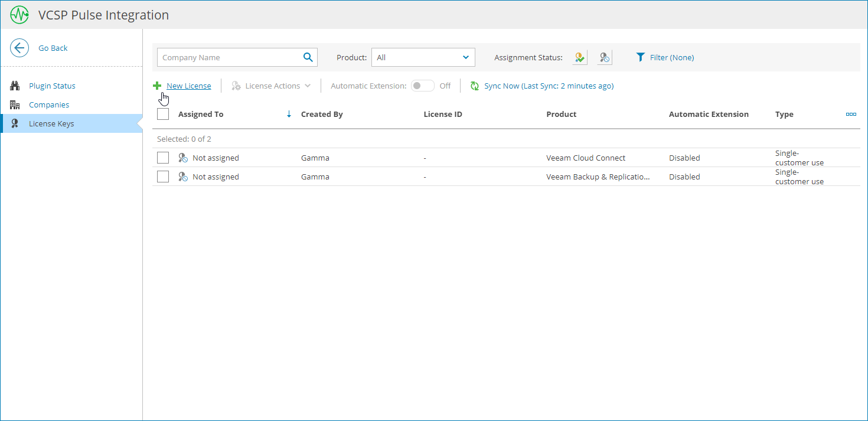Open the Product dropdown
868x421 pixels.
pos(423,57)
